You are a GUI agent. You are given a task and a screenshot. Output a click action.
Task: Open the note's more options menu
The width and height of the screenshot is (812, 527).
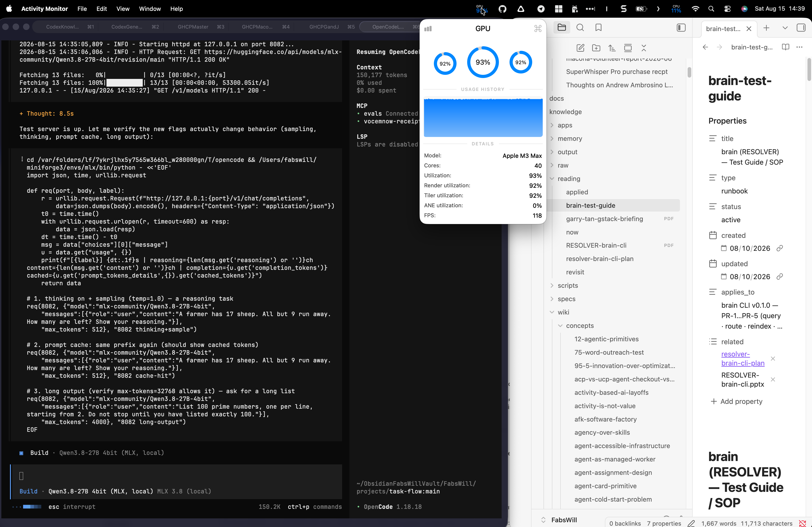coord(799,47)
